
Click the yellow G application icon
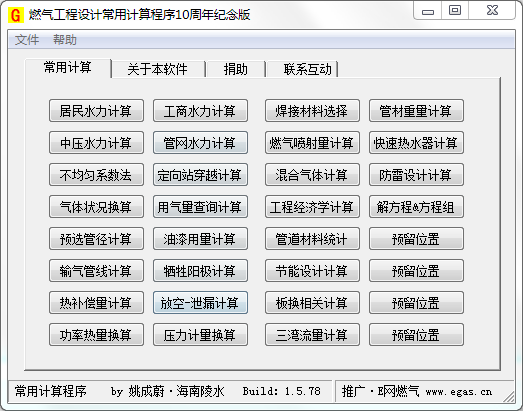coord(16,14)
